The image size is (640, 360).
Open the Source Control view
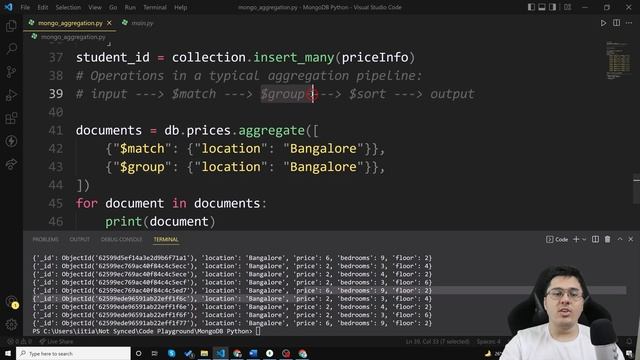11,72
